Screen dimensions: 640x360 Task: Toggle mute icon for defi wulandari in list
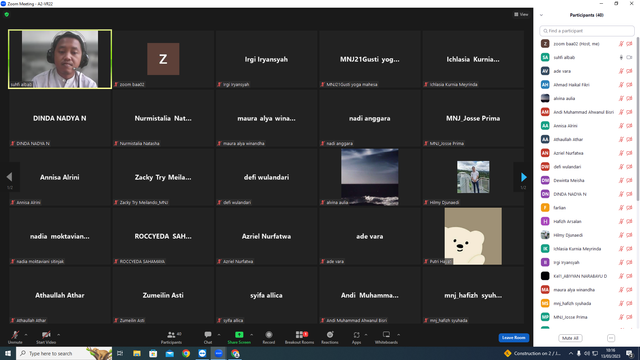click(x=621, y=167)
